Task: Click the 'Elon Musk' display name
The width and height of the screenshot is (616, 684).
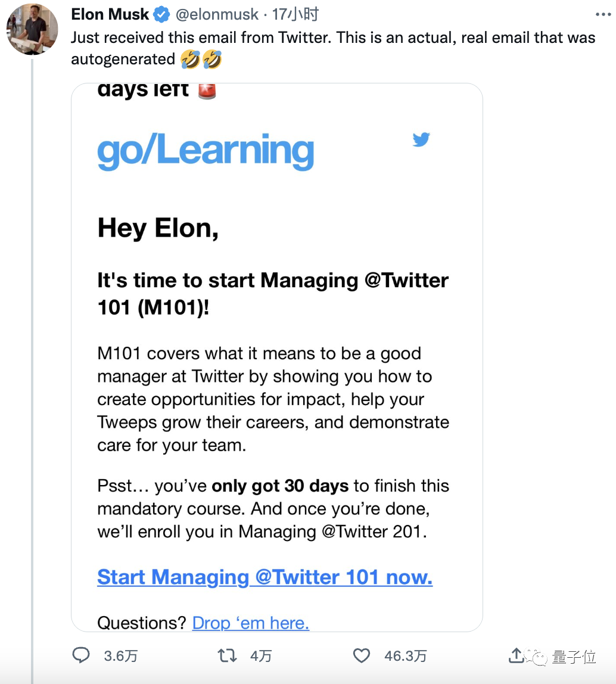Action: (110, 14)
